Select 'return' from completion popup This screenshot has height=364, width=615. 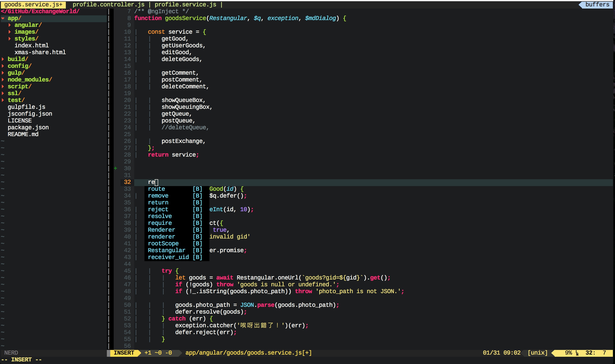158,203
